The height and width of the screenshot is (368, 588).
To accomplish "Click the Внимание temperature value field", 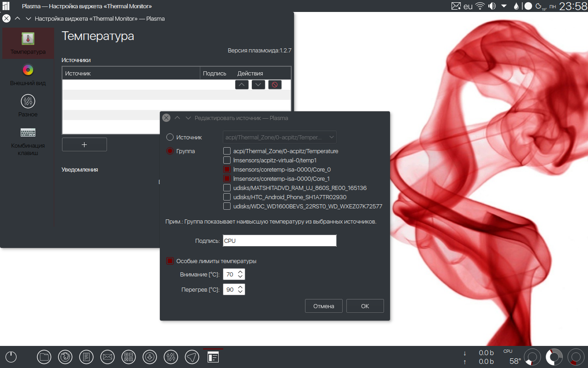I will (230, 275).
